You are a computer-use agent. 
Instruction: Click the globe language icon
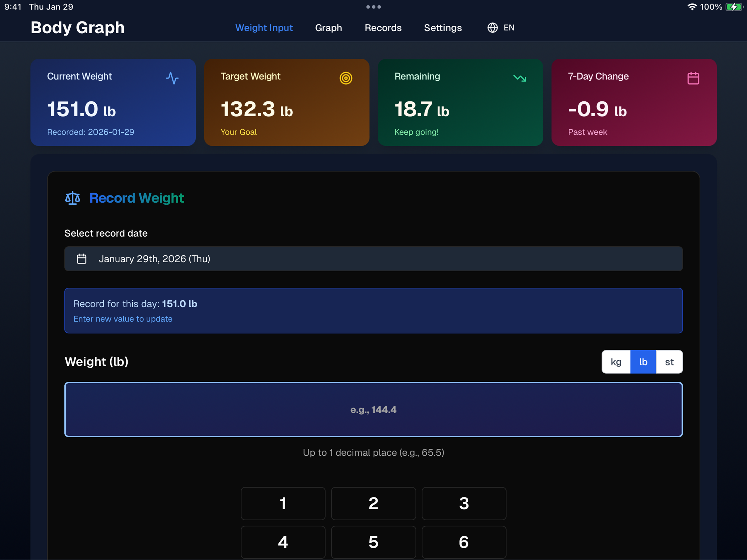point(492,28)
